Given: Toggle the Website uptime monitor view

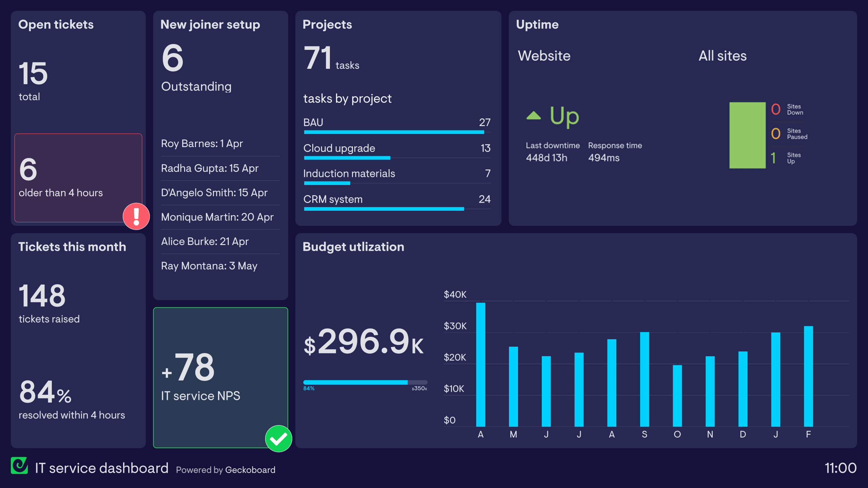Looking at the screenshot, I should tap(544, 55).
